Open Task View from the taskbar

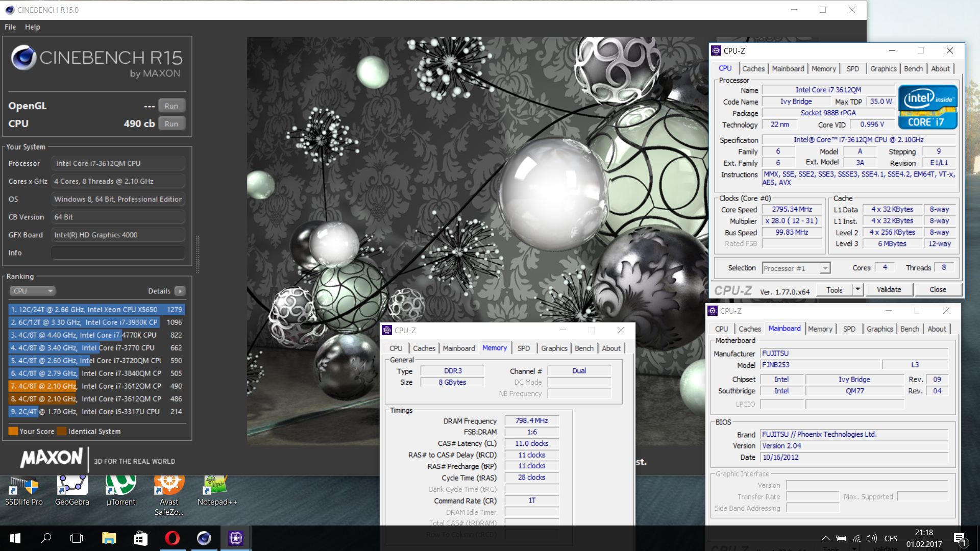[x=77, y=538]
